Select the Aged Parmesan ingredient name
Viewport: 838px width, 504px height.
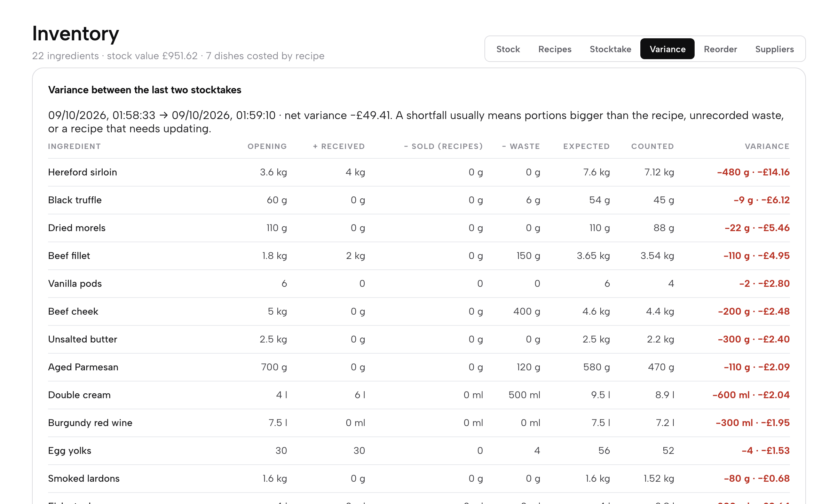click(x=83, y=367)
